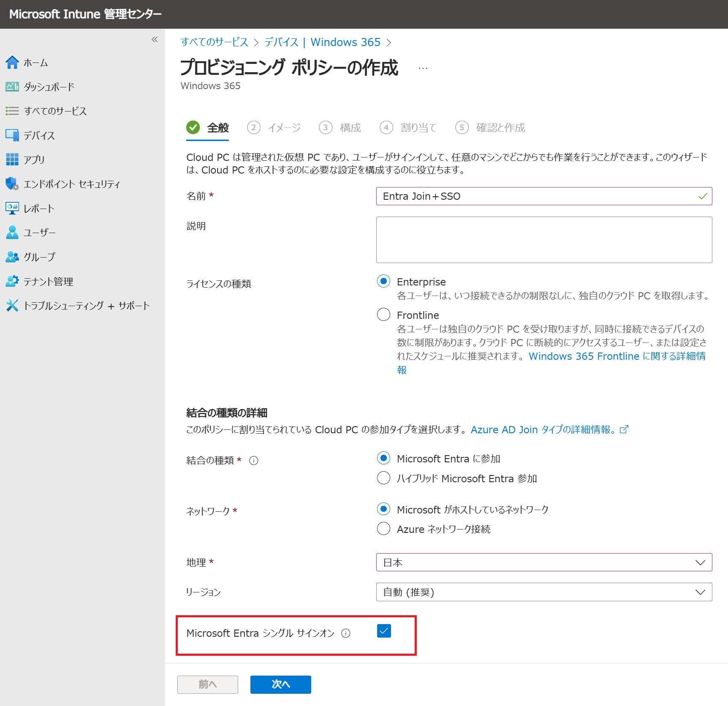Open Azure AD Join タイプの詳細情報 link

pos(550,429)
